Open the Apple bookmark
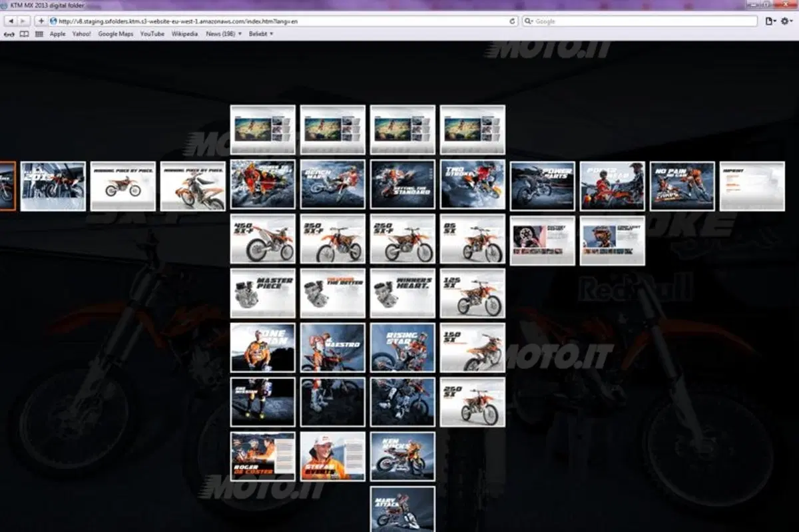Viewport: 799px width, 532px height. click(57, 34)
